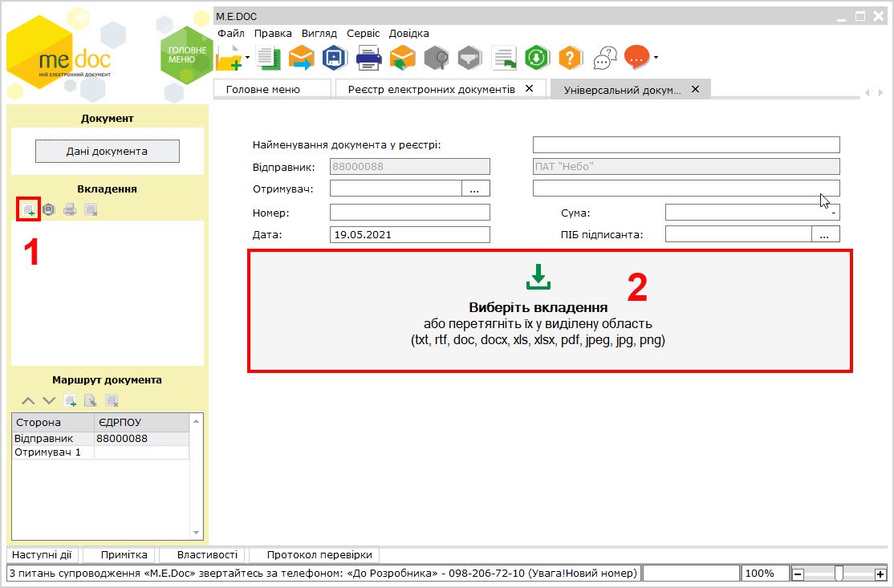
Task: Expand dropdown arrow beside red chat bubble
Action: coord(656,58)
